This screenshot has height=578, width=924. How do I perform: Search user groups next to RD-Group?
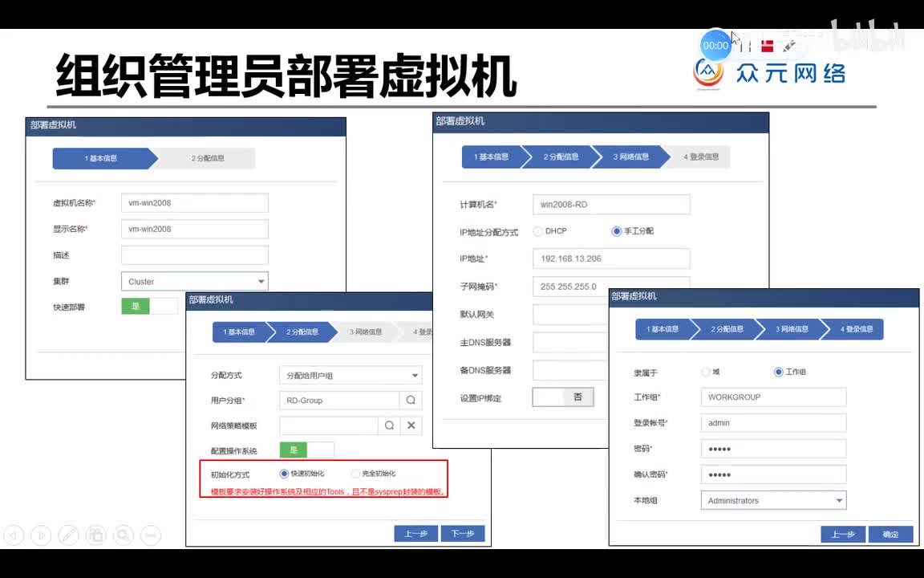[411, 400]
